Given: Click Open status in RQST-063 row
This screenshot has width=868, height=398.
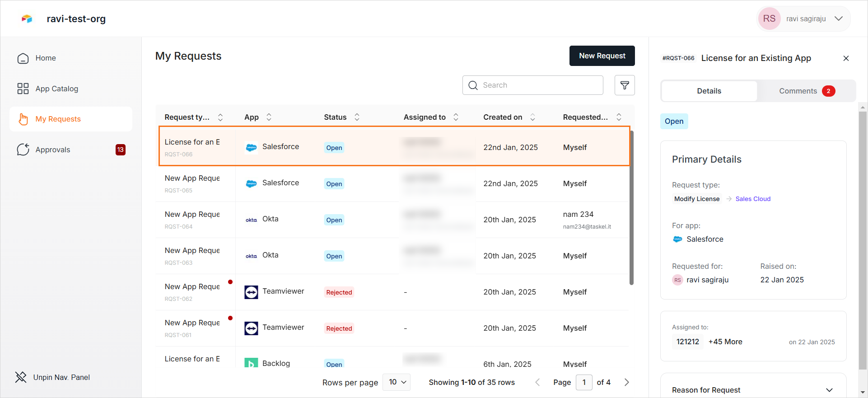Looking at the screenshot, I should click(334, 256).
